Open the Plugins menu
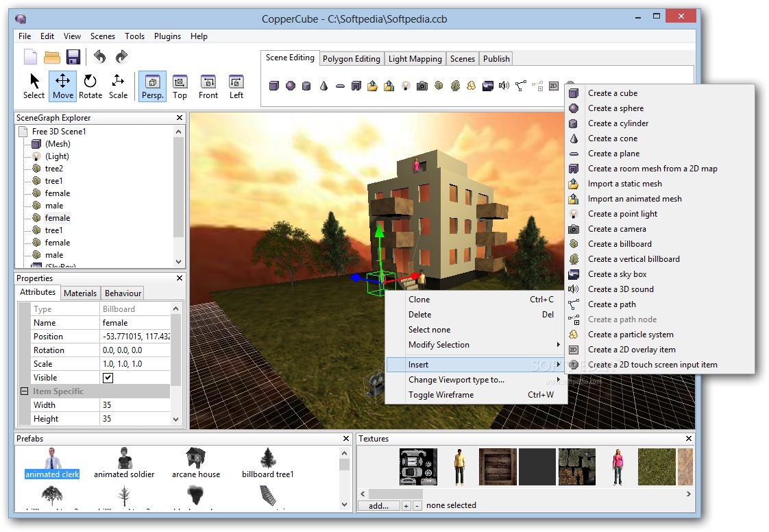769x532 pixels. point(167,36)
